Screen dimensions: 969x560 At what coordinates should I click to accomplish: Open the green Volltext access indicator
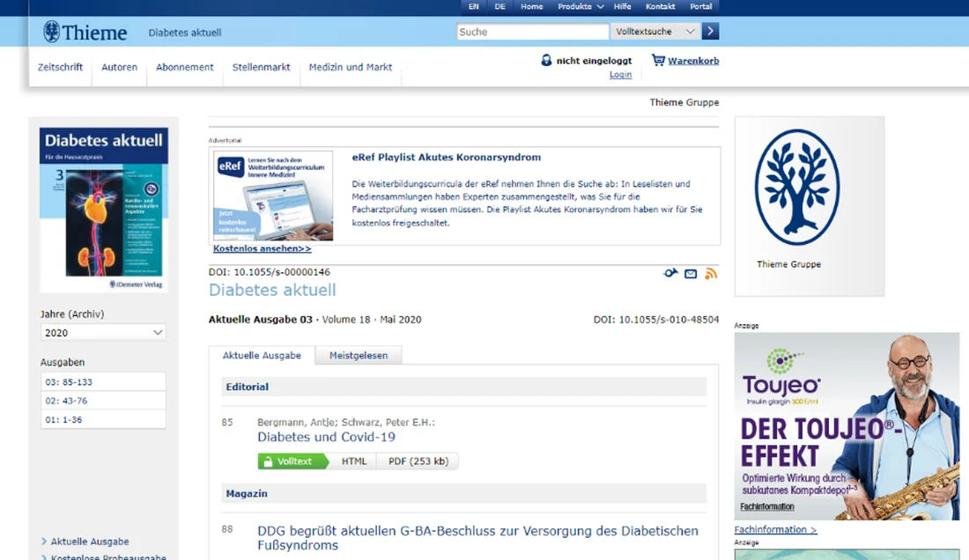(x=292, y=461)
